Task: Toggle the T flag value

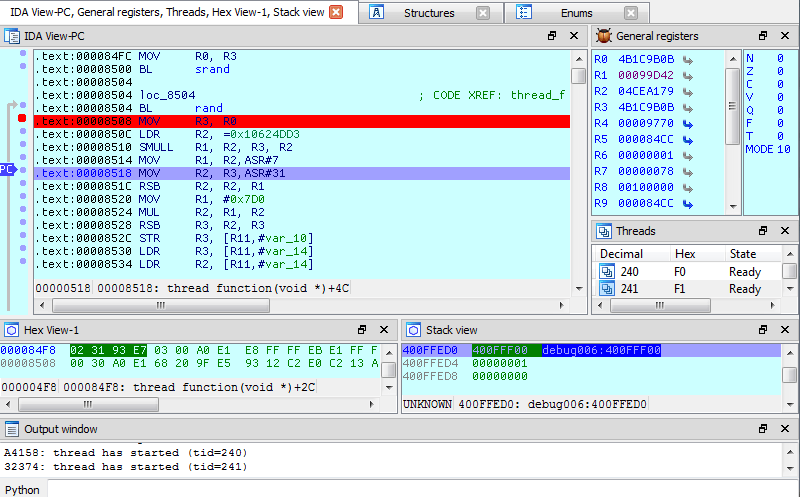Action: pyautogui.click(x=780, y=136)
